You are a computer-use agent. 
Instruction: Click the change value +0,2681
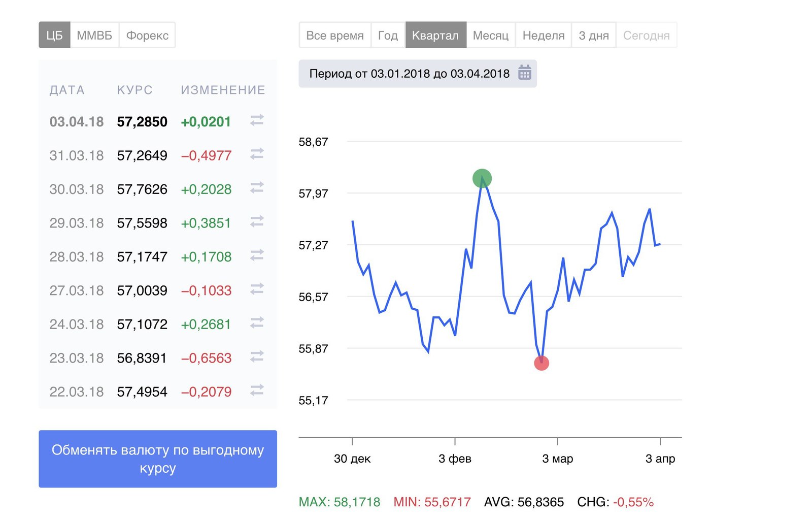point(206,324)
